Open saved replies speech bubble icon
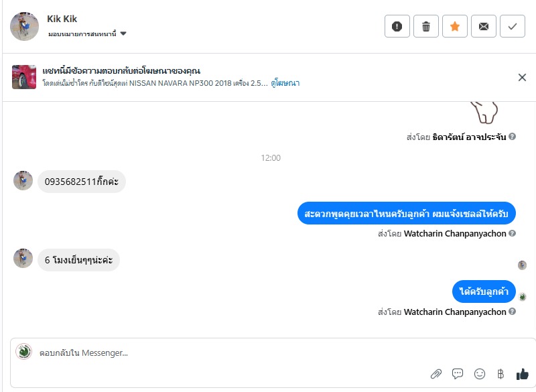Viewport: 536px width, 392px height. (x=458, y=373)
